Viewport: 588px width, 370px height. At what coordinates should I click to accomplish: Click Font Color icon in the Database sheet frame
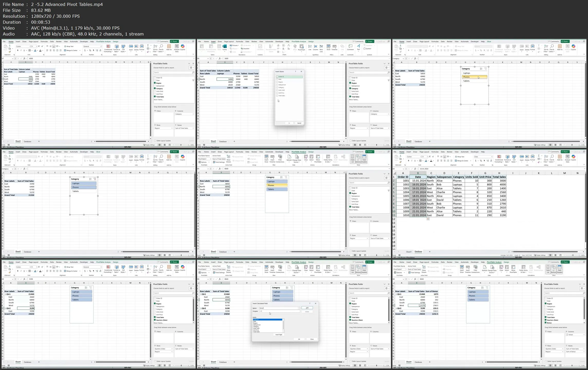click(x=431, y=161)
